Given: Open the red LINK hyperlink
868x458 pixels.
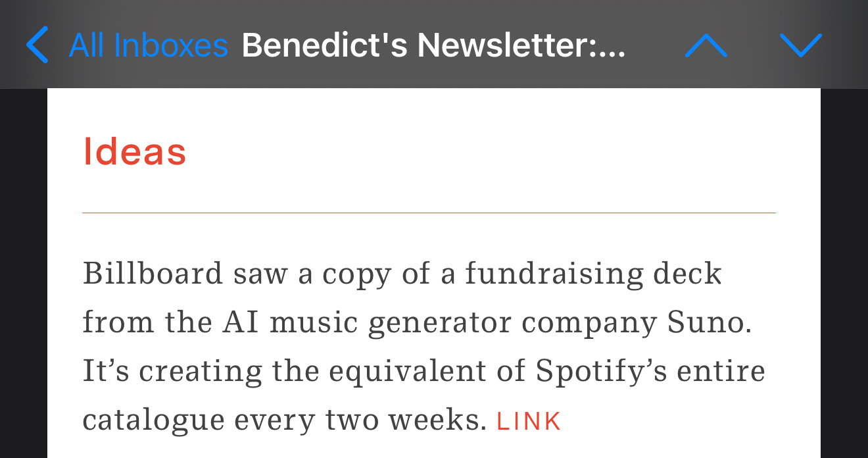Looking at the screenshot, I should coord(529,421).
